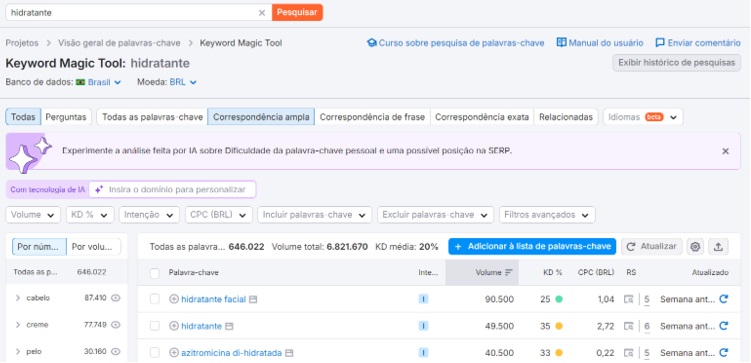Switch to Correspondência exata tab
Screen dimensions: 751x363
(x=482, y=117)
